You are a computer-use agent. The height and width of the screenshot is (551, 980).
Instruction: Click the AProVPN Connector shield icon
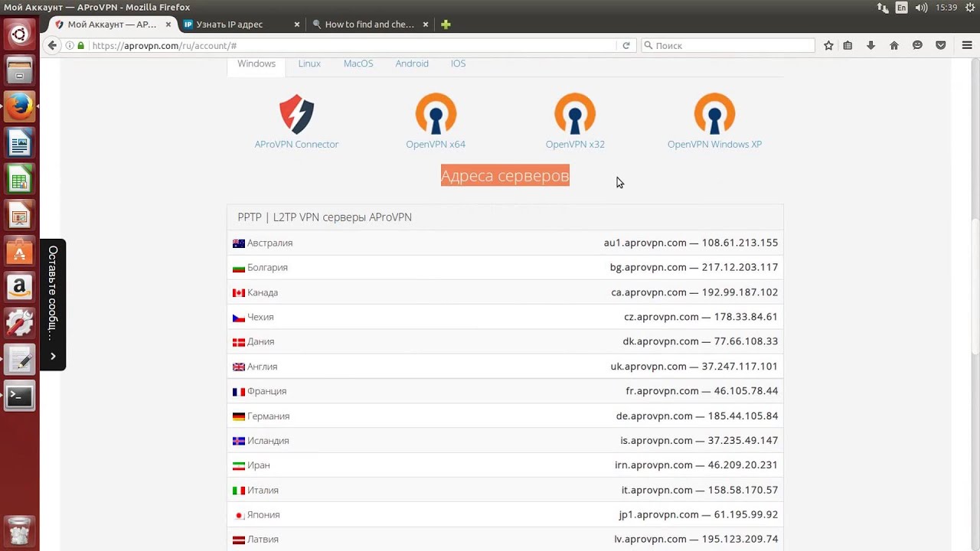pos(296,114)
